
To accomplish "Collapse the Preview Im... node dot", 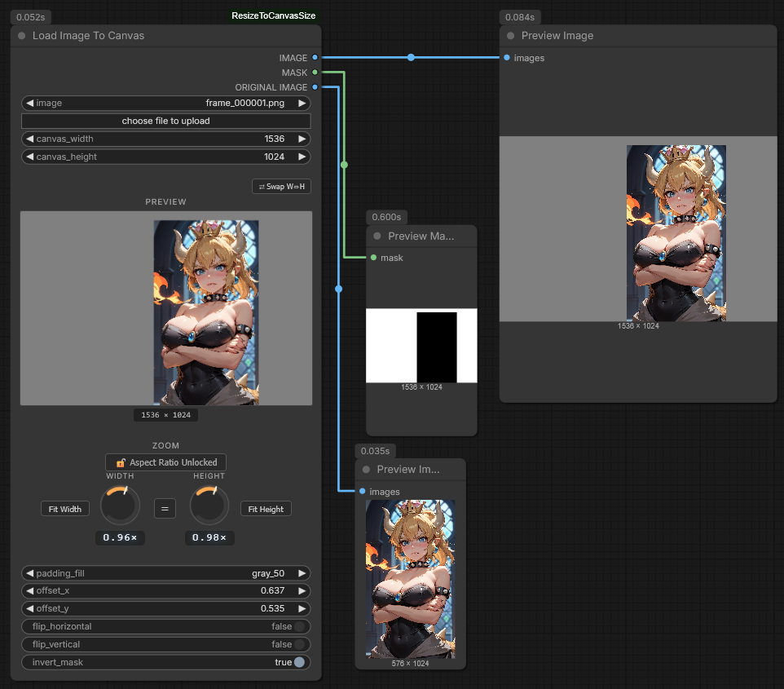I will (366, 470).
